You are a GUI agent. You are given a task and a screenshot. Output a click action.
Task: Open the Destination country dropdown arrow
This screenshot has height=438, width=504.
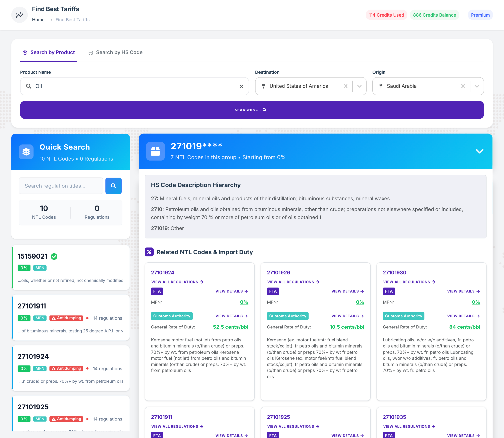(x=359, y=86)
